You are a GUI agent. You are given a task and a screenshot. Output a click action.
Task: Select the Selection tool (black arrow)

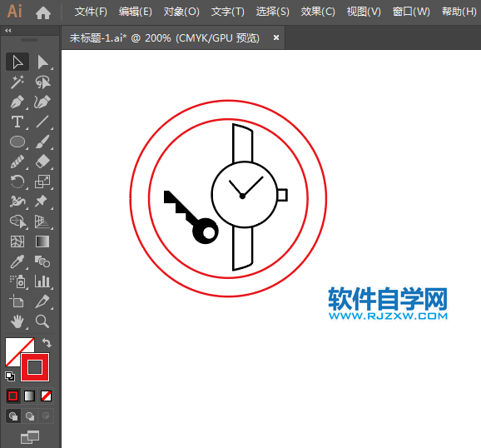point(17,62)
